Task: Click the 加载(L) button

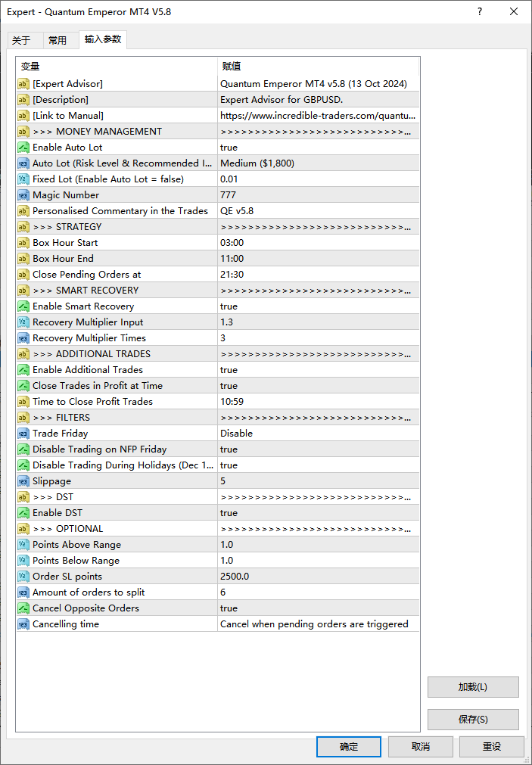Action: click(473, 687)
